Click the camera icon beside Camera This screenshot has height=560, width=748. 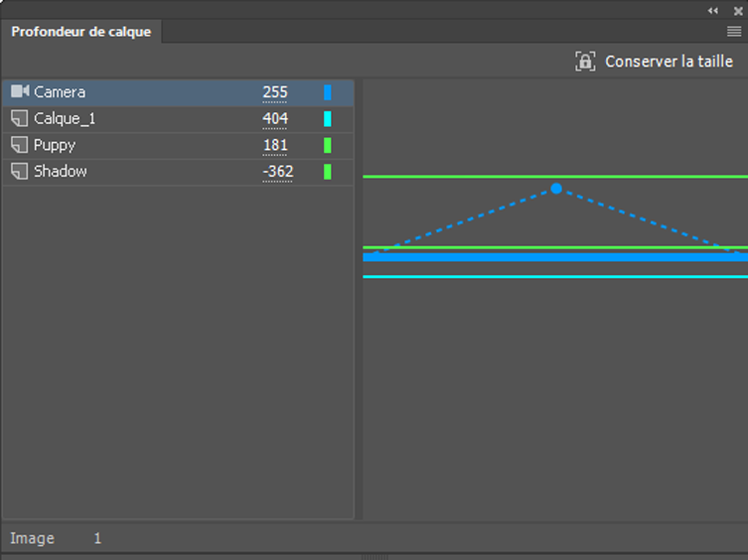point(20,92)
